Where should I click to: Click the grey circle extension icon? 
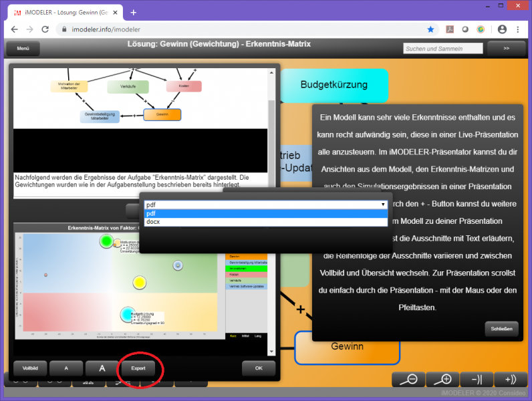(x=465, y=29)
